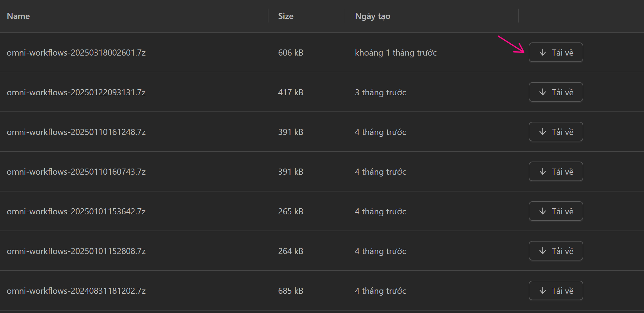This screenshot has height=313, width=644.
Task: Select file name omni-workflows-20250101153642.7z
Action: coord(76,212)
